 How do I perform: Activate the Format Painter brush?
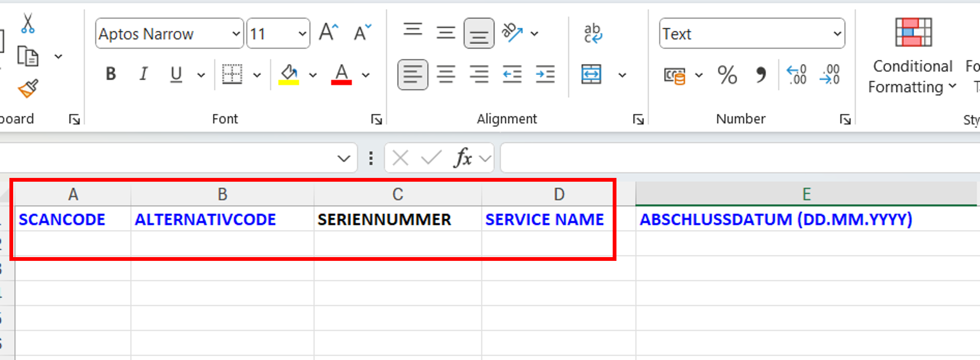(28, 89)
